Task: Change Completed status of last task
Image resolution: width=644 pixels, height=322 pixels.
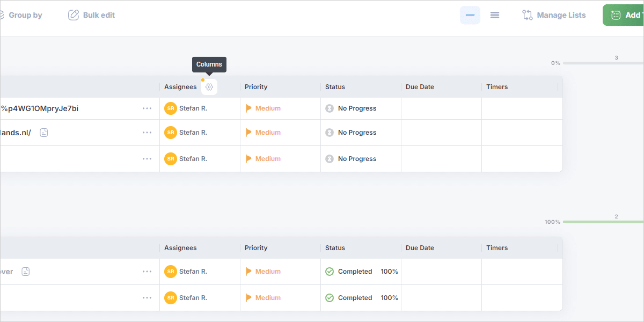Action: point(354,298)
